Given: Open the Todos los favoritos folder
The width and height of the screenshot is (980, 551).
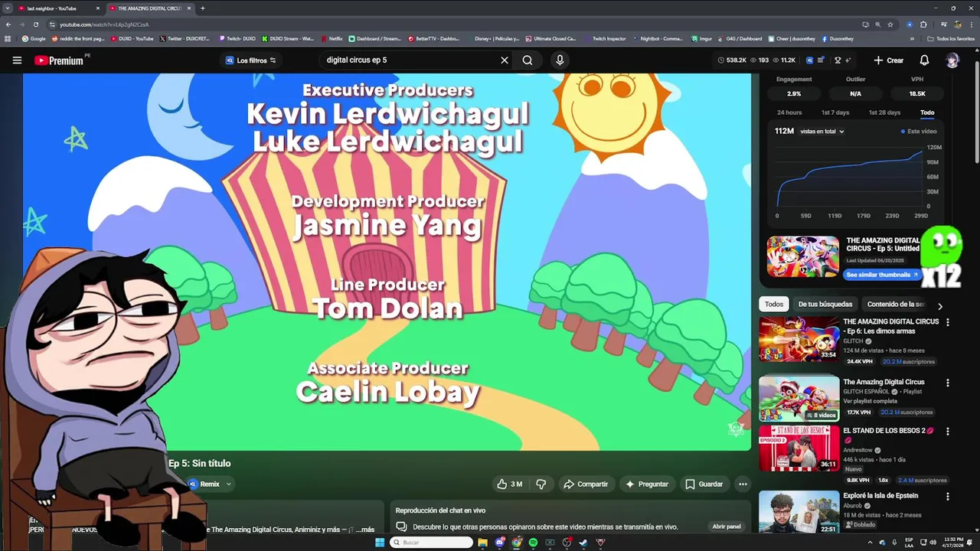Looking at the screenshot, I should click(x=950, y=38).
